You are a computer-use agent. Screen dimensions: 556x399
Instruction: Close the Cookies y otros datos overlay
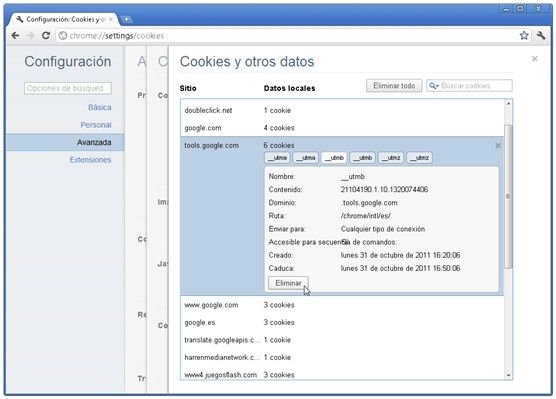pos(534,59)
